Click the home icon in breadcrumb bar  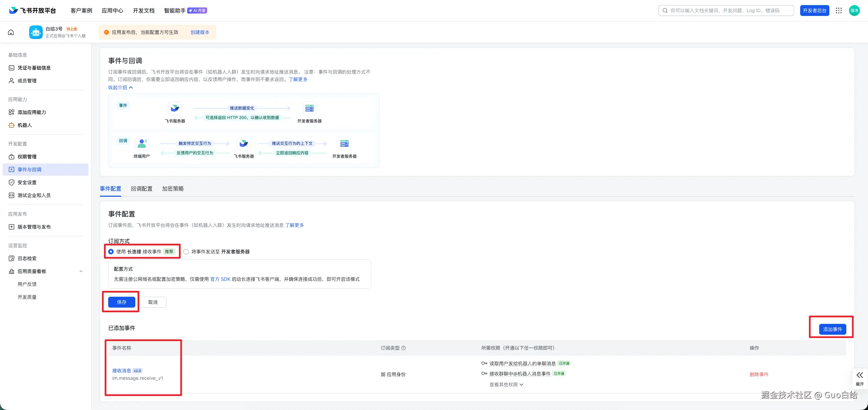click(11, 32)
